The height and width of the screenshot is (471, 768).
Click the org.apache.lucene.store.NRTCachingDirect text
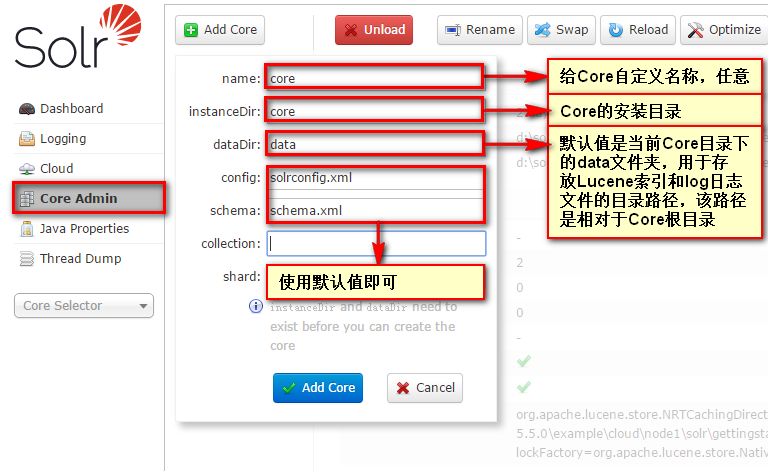pyautogui.click(x=642, y=415)
